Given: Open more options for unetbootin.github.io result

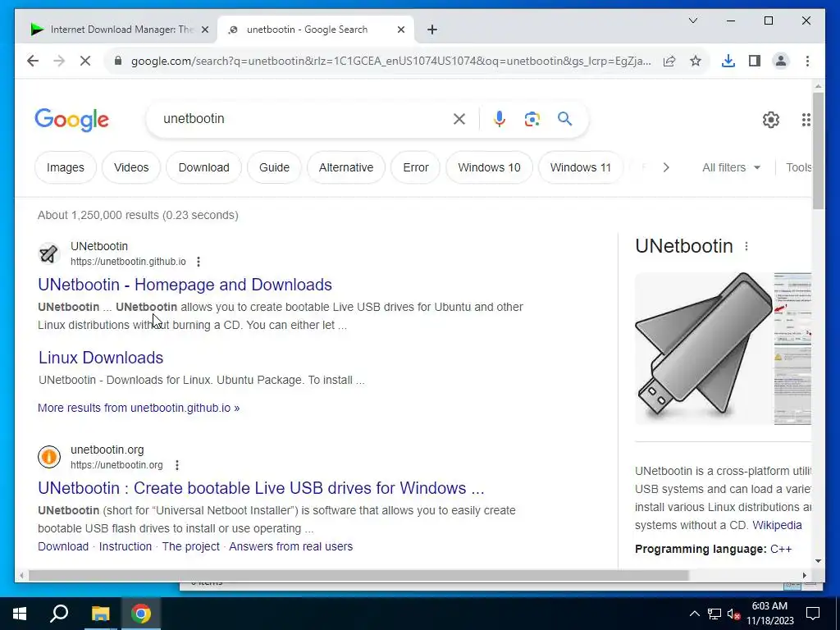Looking at the screenshot, I should pos(199,262).
